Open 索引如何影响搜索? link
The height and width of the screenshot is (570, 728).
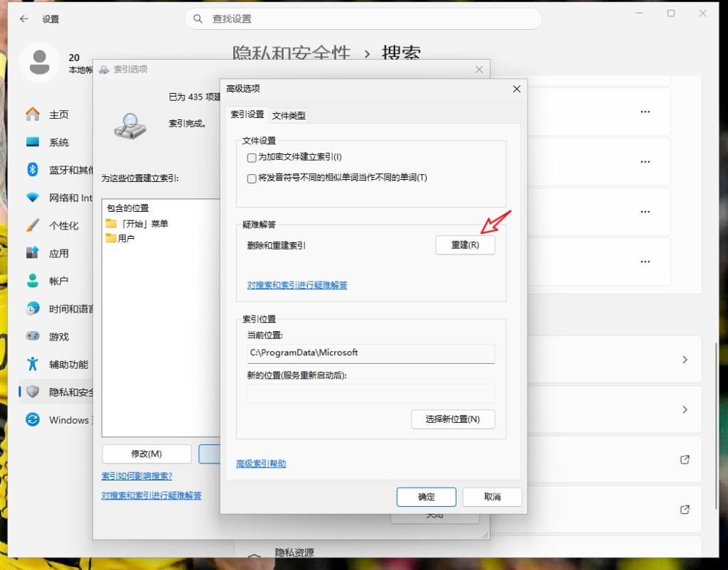pyautogui.click(x=137, y=475)
